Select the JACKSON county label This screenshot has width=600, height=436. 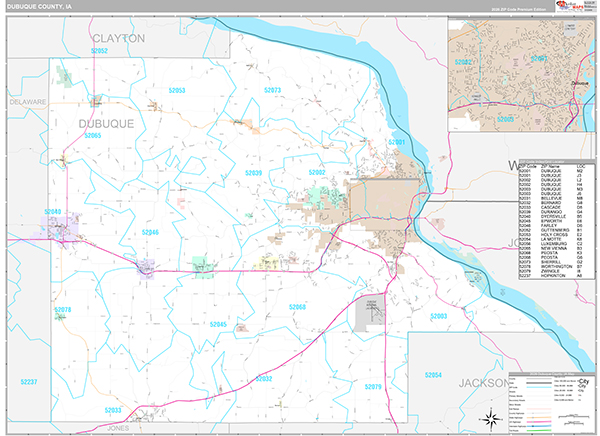click(x=484, y=383)
